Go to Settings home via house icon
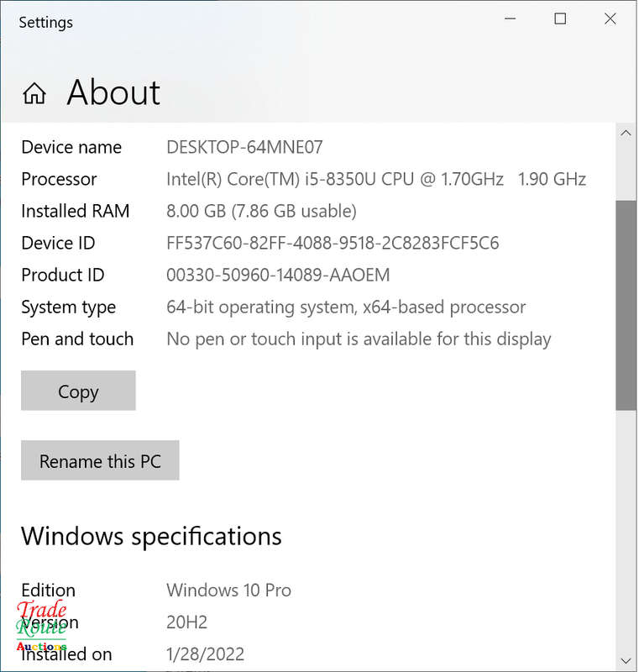 tap(34, 93)
